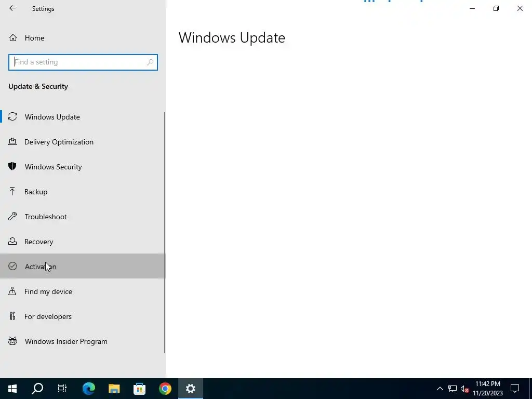Launch Microsoft Edge from taskbar
The width and height of the screenshot is (532, 399).
pos(89,389)
